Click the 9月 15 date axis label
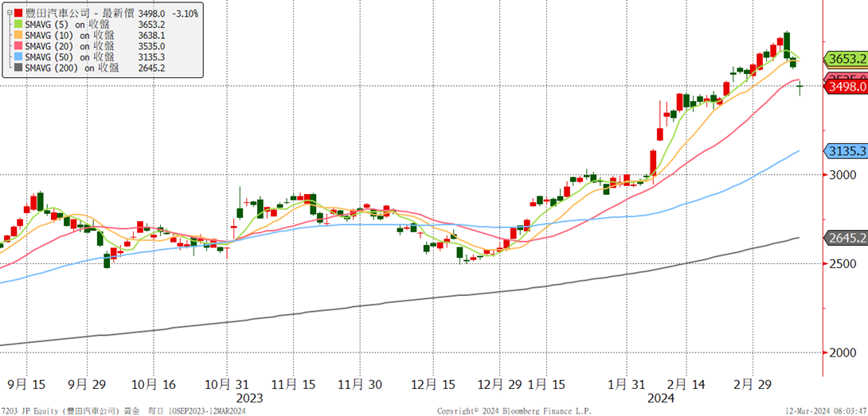This screenshot has width=868, height=416. (x=26, y=383)
